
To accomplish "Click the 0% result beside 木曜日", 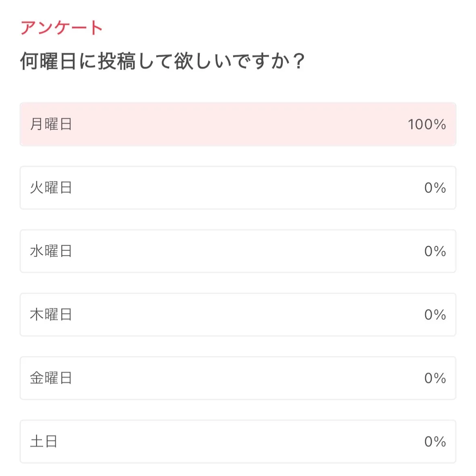I will click(x=435, y=315).
